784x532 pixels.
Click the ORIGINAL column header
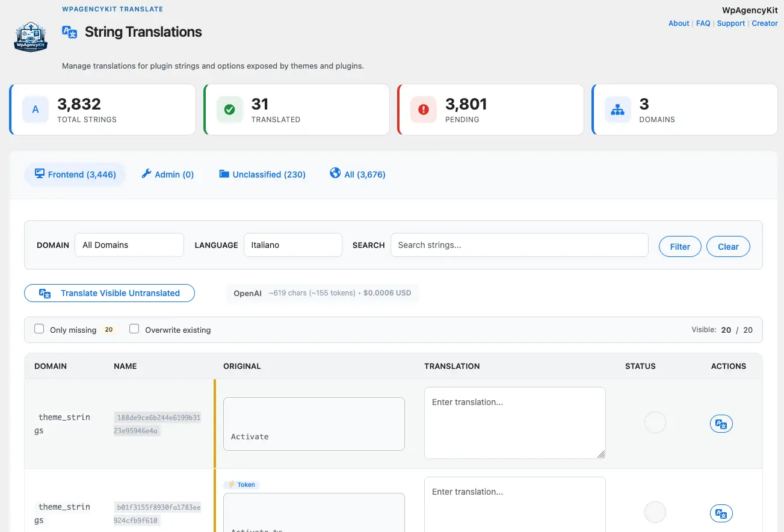[x=242, y=366]
